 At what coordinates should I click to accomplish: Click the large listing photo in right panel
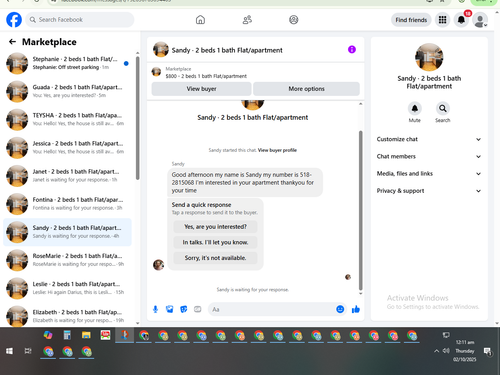[x=429, y=57]
